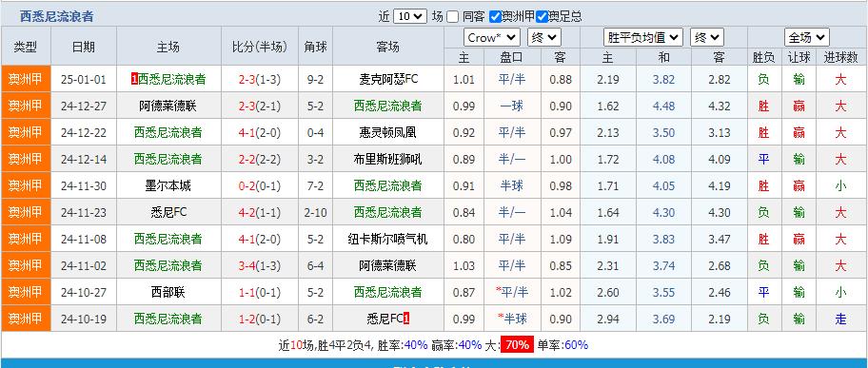Click handicap *平/半 on 24-10-27 row

[512, 292]
